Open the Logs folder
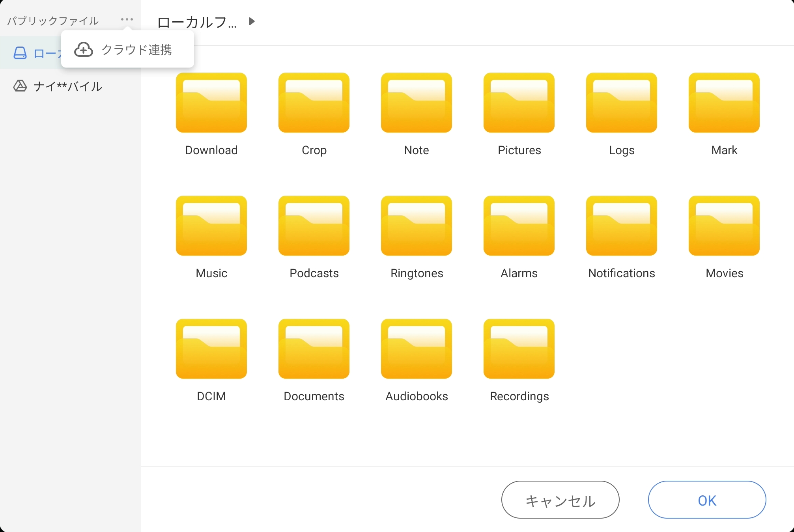 (x=622, y=103)
